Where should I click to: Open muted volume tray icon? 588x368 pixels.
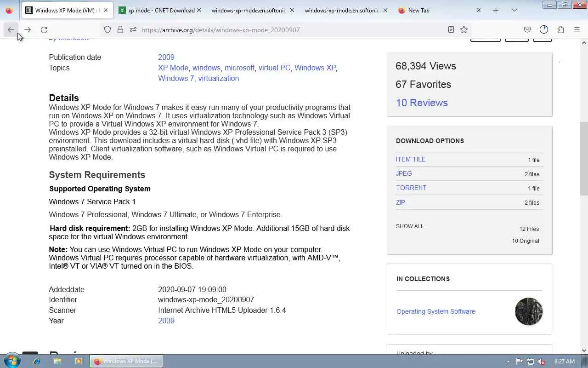pos(542,362)
